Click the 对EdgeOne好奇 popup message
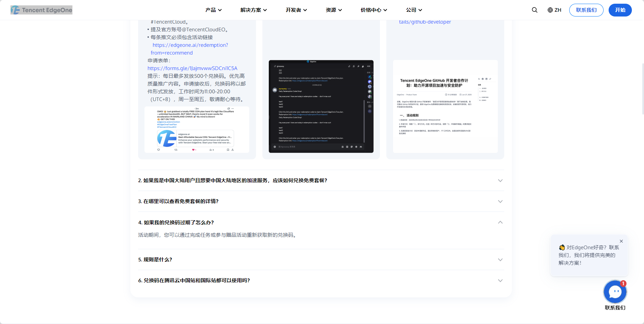This screenshot has width=644, height=324. [589, 255]
